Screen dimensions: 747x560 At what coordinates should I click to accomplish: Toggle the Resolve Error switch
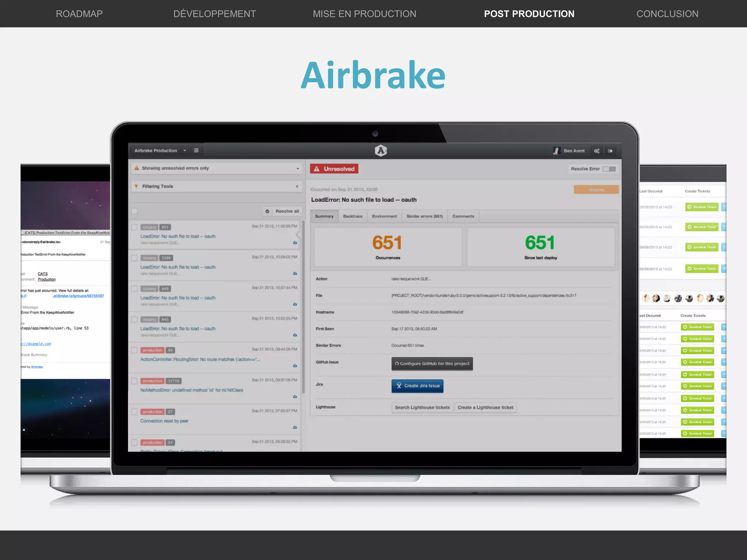click(x=609, y=169)
